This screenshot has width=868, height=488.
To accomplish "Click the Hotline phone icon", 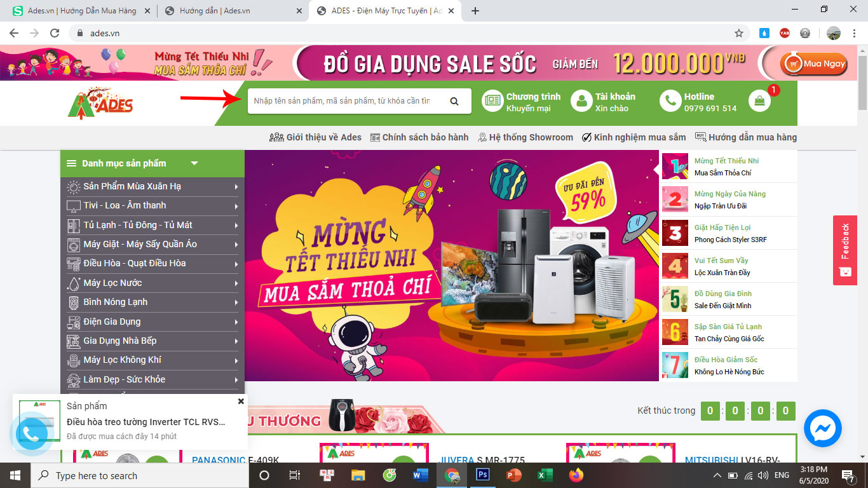I will [x=670, y=101].
